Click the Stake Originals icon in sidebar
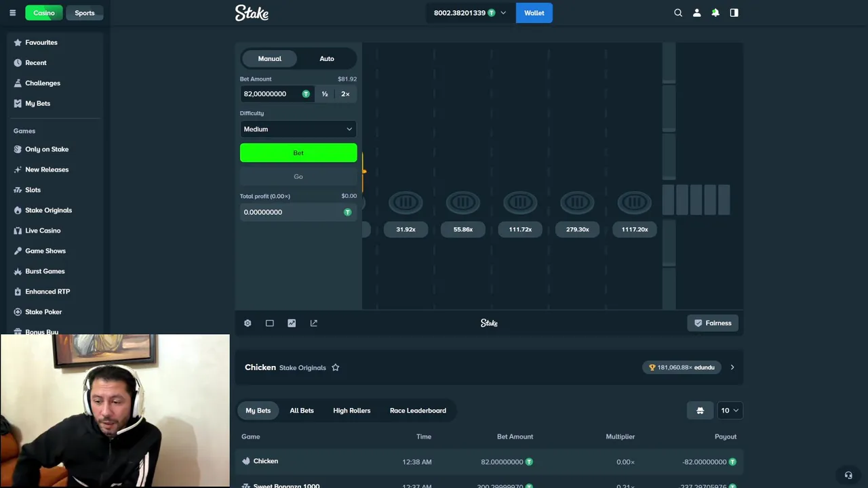This screenshot has width=868, height=488. (x=18, y=210)
